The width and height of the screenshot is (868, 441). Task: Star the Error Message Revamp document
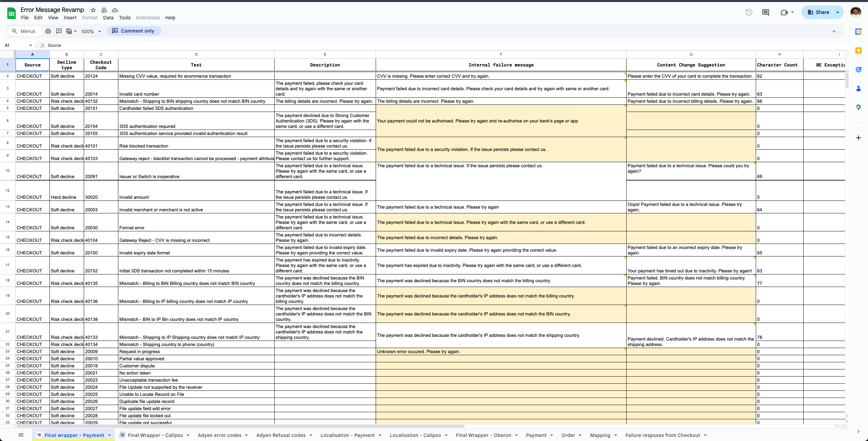pyautogui.click(x=93, y=10)
